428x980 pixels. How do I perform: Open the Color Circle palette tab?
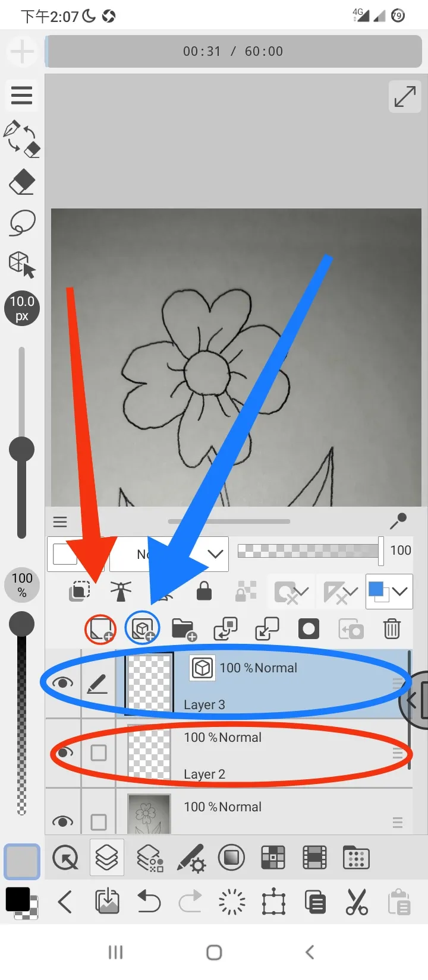pyautogui.click(x=231, y=858)
